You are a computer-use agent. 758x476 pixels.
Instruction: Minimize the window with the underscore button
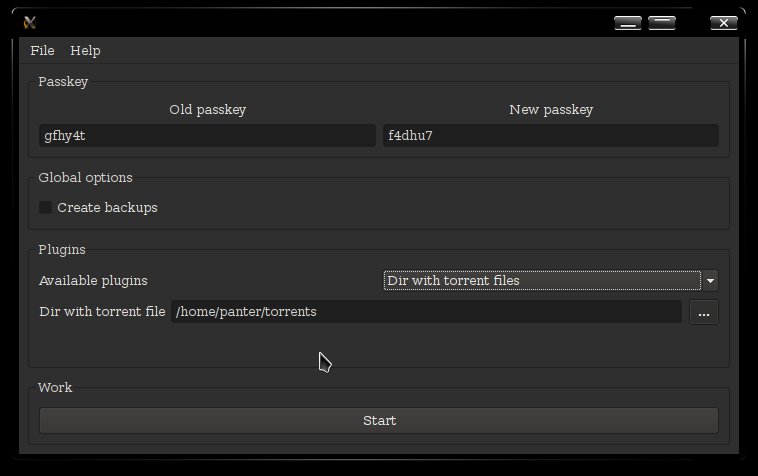(x=627, y=23)
